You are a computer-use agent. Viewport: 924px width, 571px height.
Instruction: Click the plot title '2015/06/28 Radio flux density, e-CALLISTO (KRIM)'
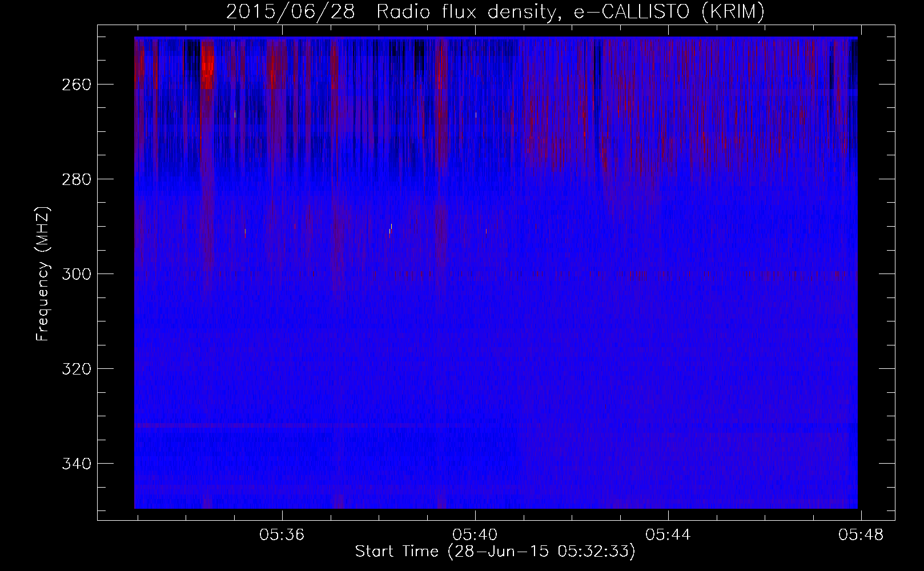tap(495, 11)
